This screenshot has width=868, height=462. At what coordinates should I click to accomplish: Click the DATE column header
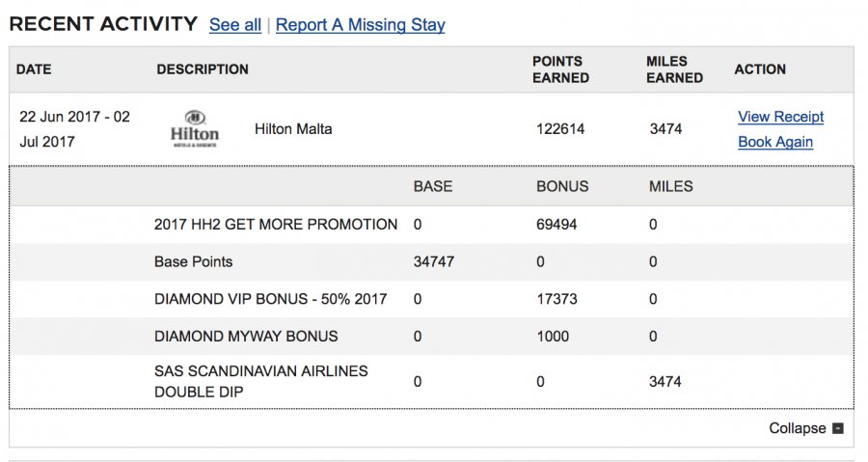34,69
